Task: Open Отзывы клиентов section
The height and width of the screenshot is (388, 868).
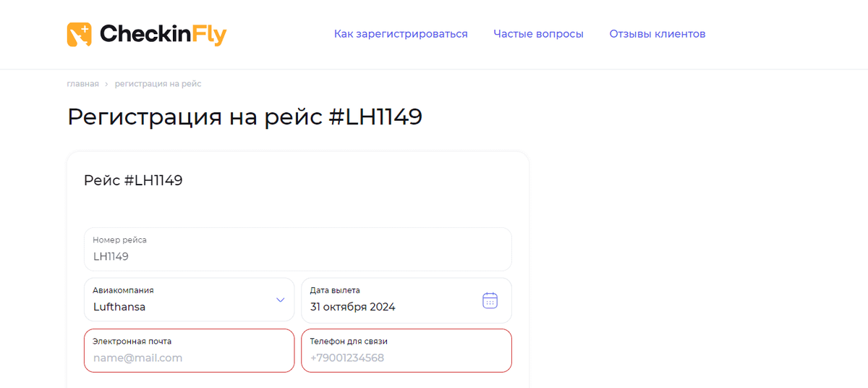Action: pos(658,34)
